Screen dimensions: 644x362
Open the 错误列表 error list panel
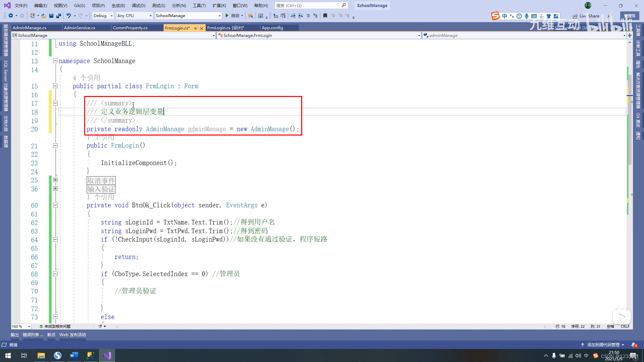click(x=33, y=335)
